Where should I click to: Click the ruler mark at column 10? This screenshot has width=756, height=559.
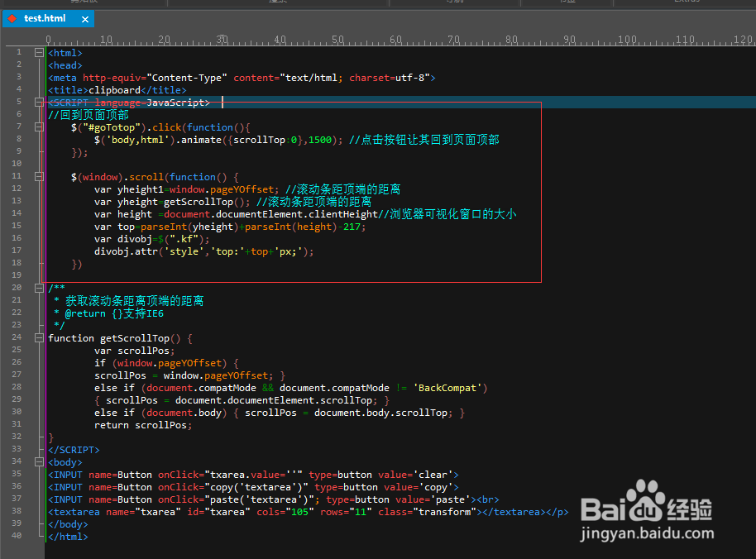(x=106, y=40)
